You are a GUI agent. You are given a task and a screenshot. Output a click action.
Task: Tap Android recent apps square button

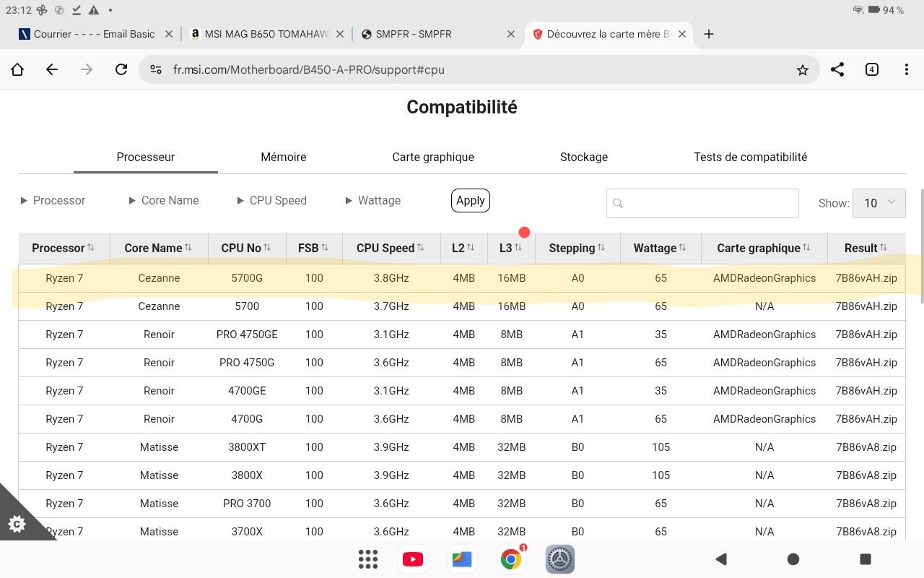pos(866,558)
